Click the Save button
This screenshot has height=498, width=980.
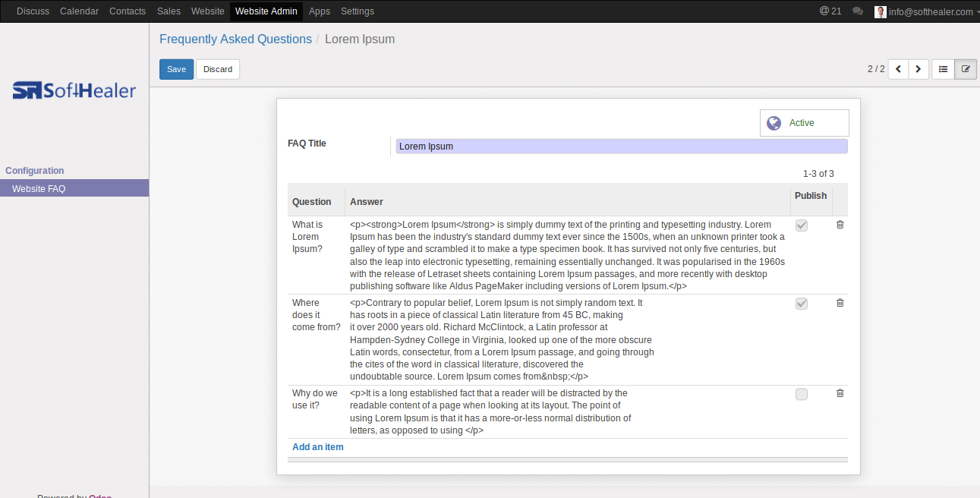click(176, 69)
